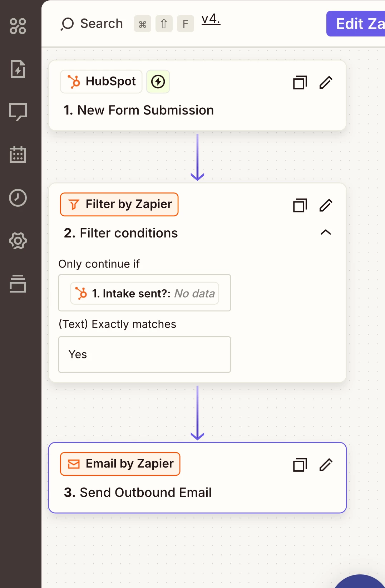Open the versions stack icon in sidebar
The image size is (385, 588).
18,284
